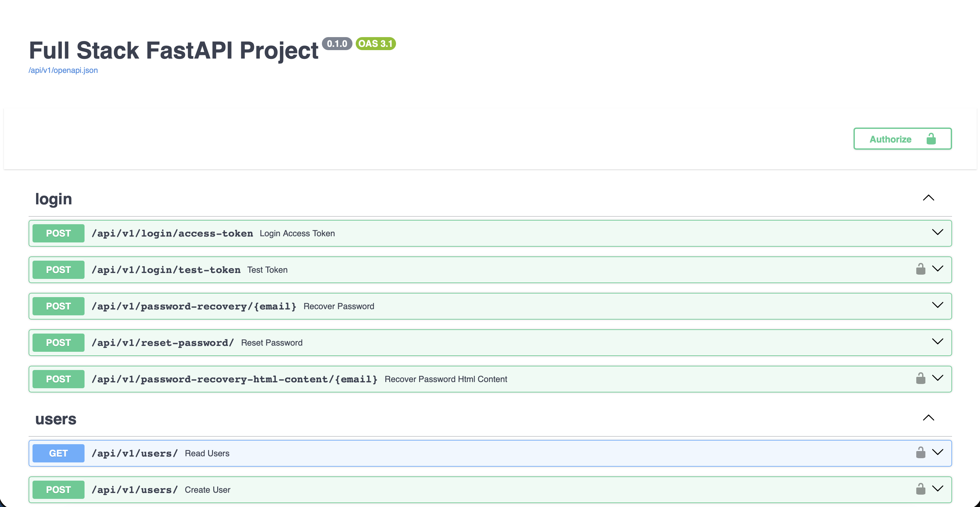This screenshot has width=980, height=507.
Task: Click the POST /api/v1/users/ path text
Action: tap(135, 490)
